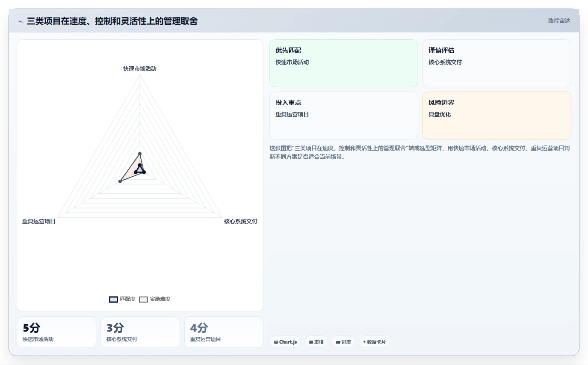The image size is (588, 365).
Task: Click the sparkle icon in 数据卡片 chip
Action: (x=364, y=342)
